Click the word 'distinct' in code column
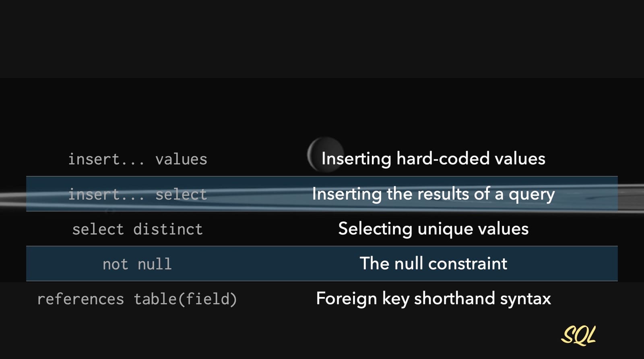Image resolution: width=644 pixels, height=359 pixels. coord(168,229)
